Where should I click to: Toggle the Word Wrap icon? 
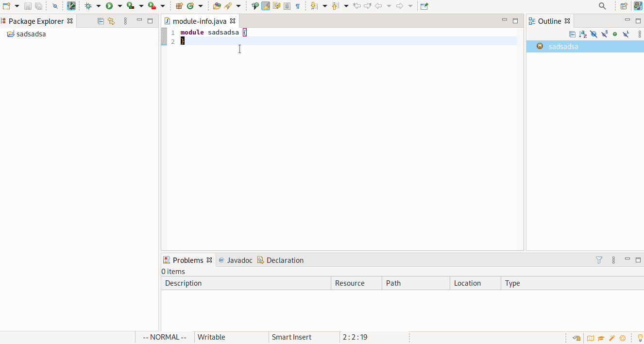pyautogui.click(x=276, y=6)
